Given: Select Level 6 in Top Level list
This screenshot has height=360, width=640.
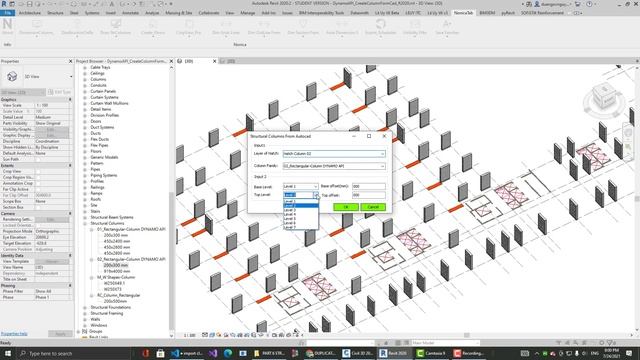Looking at the screenshot, I should (301, 223).
